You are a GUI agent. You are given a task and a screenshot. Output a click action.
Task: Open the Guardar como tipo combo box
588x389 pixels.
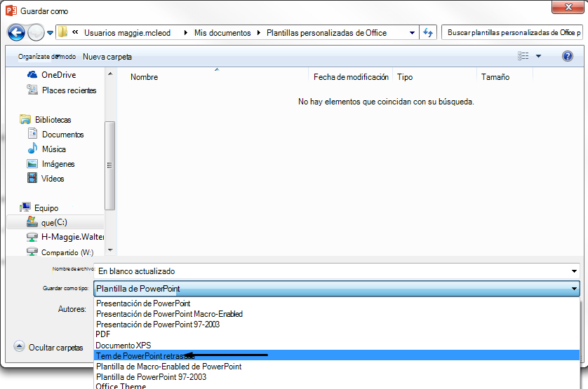pos(337,289)
